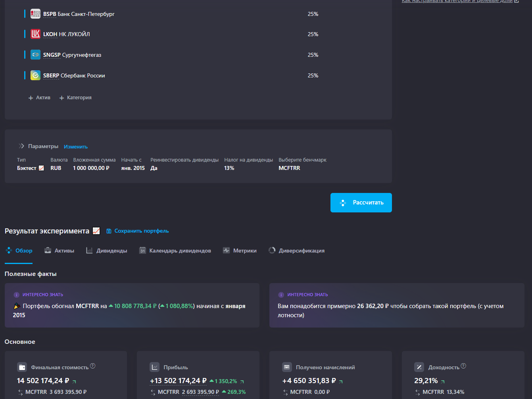Click the help icon next to Доходность

pyautogui.click(x=463, y=366)
